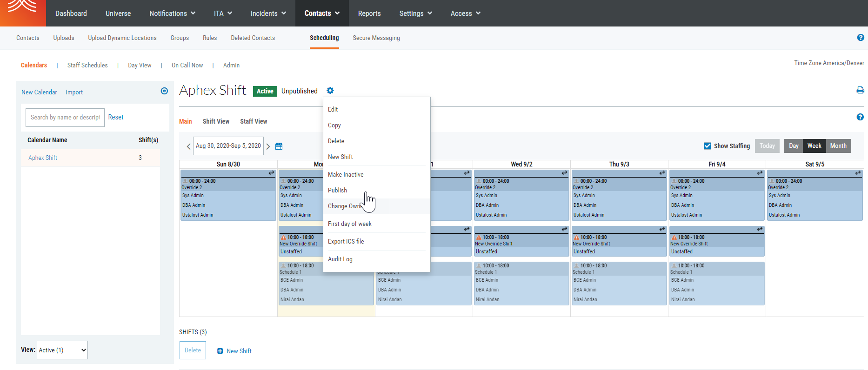Advance to next week with right arrow

click(268, 146)
